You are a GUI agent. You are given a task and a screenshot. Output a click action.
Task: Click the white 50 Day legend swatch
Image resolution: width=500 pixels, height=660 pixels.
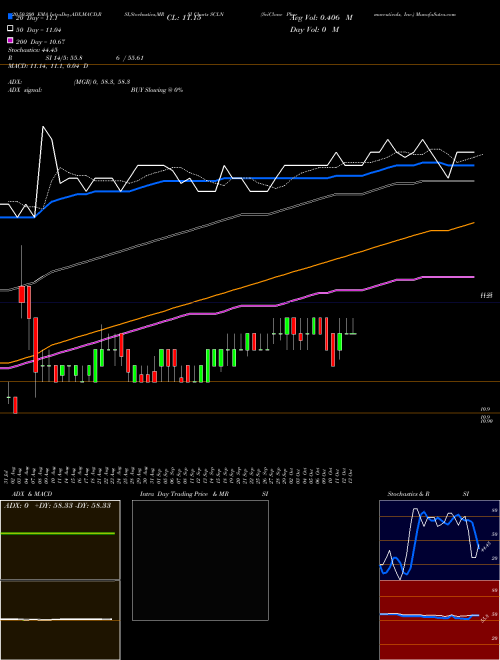click(11, 29)
